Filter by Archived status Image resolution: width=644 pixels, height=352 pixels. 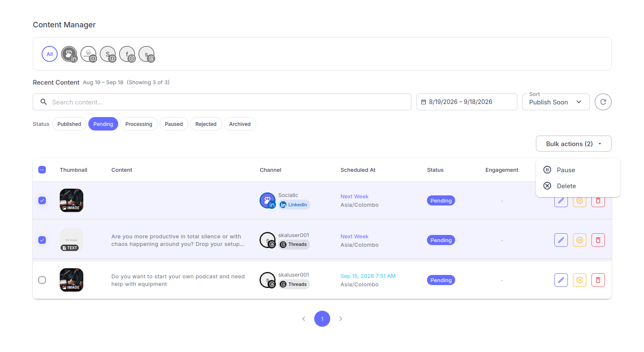240,124
